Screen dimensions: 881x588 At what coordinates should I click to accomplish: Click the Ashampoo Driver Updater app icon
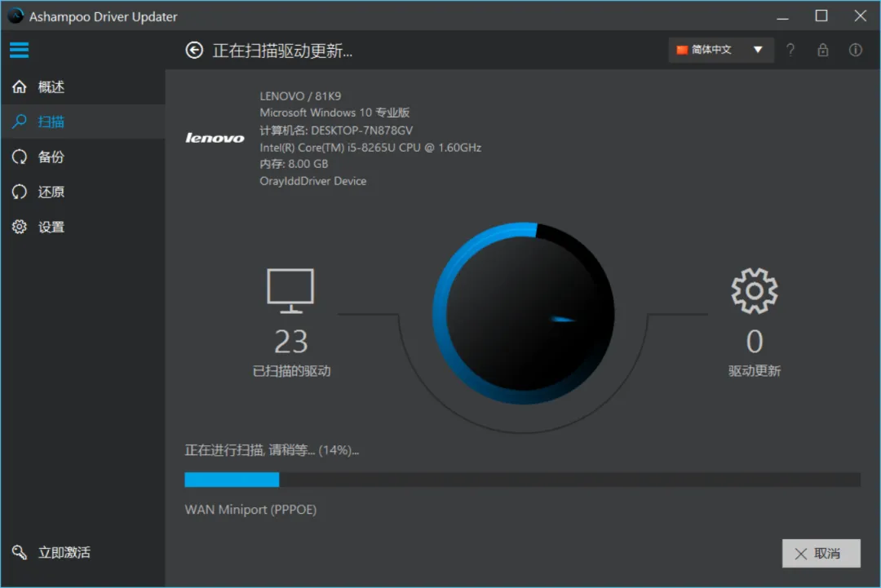point(15,15)
